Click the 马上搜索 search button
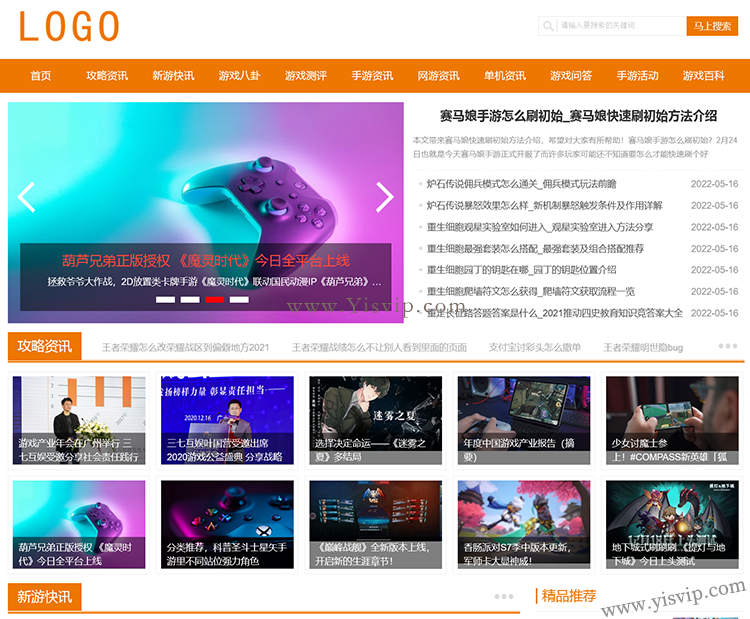 (x=712, y=26)
